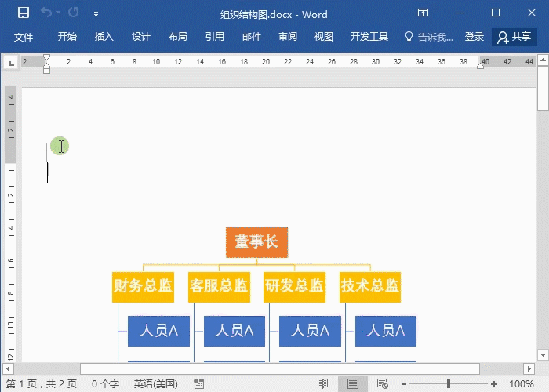Viewport: 549px width, 392px height.
Task: Click the macro recording status icon
Action: 199,384
